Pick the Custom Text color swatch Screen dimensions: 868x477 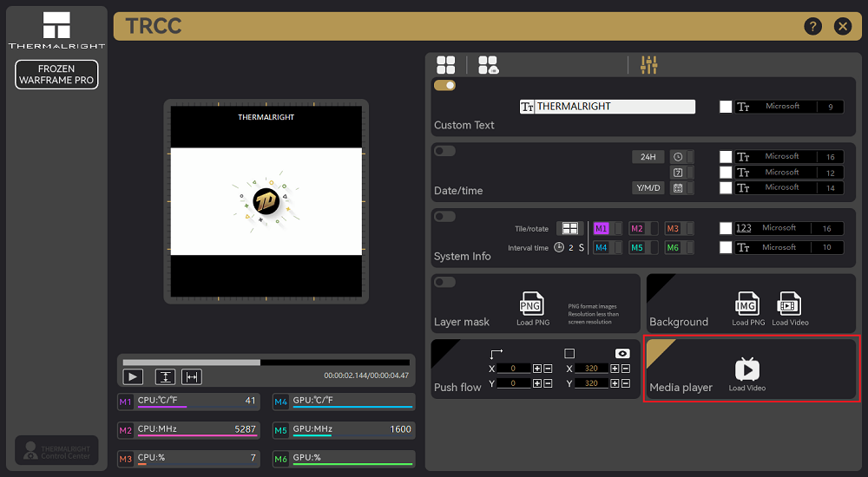pos(726,107)
